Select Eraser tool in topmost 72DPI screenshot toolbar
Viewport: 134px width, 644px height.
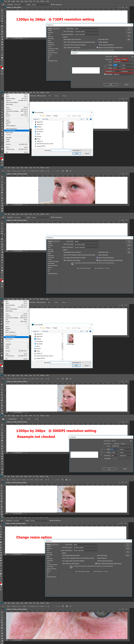click(x=2, y=37)
